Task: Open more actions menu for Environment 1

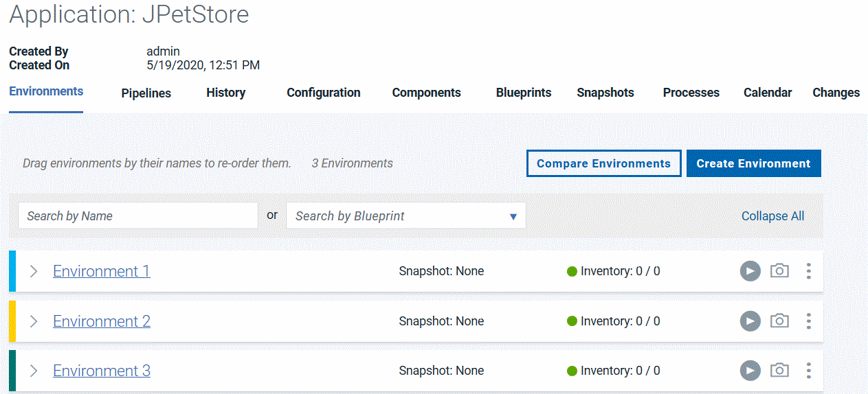Action: pyautogui.click(x=808, y=271)
